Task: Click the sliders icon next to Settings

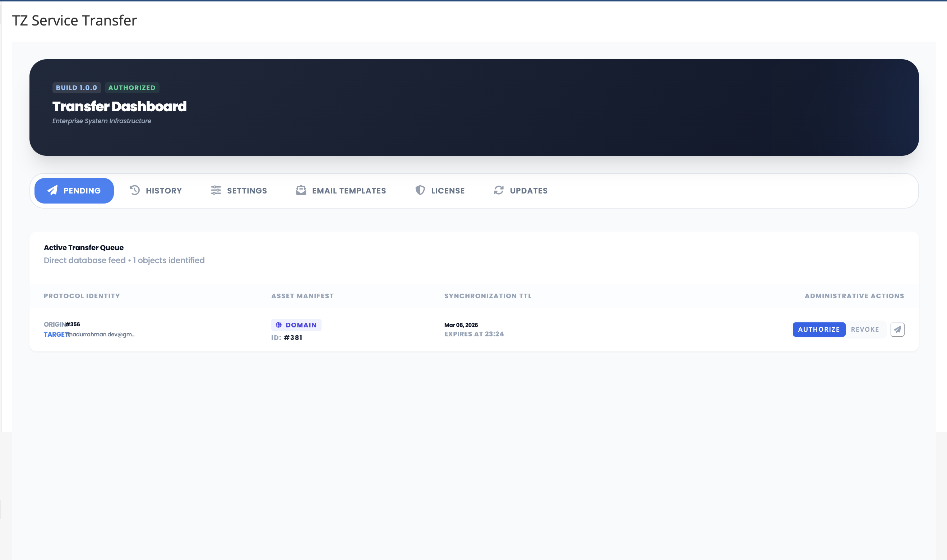Action: pyautogui.click(x=216, y=191)
